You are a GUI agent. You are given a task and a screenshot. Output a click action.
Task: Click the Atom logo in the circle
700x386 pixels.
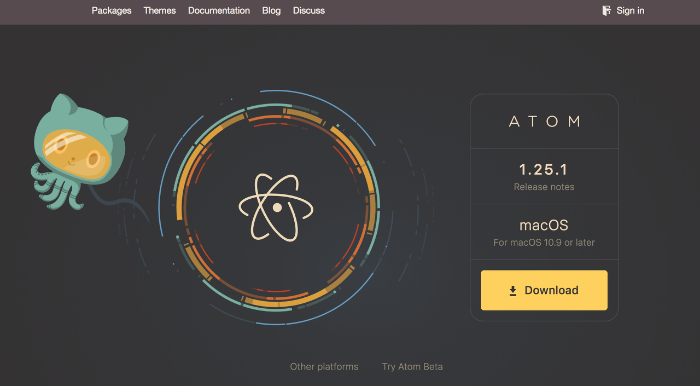[276, 208]
